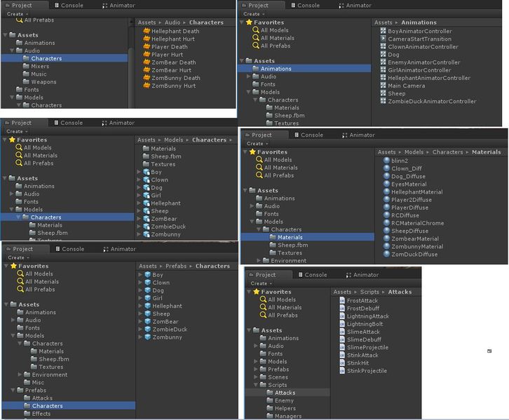Select the BoyAnimatorController asset icon
This screenshot has width=509, height=420.
[x=383, y=31]
